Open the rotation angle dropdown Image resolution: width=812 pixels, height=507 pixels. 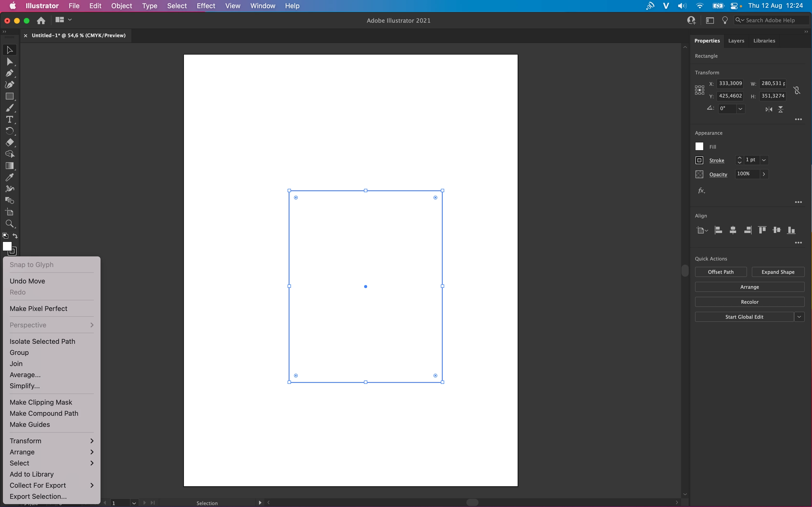[740, 109]
